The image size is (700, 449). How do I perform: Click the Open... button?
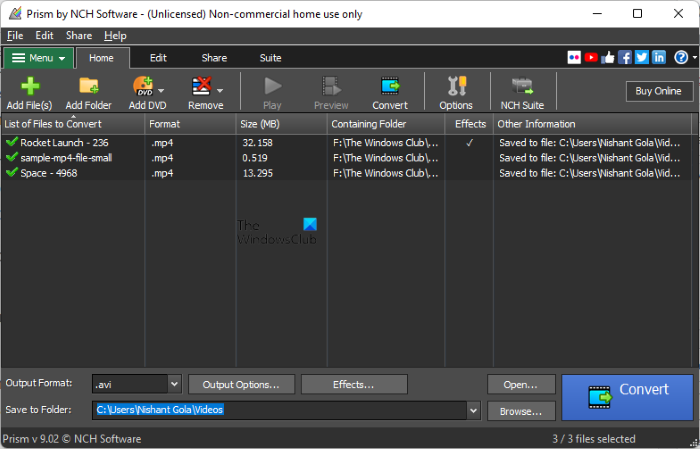[x=521, y=384]
